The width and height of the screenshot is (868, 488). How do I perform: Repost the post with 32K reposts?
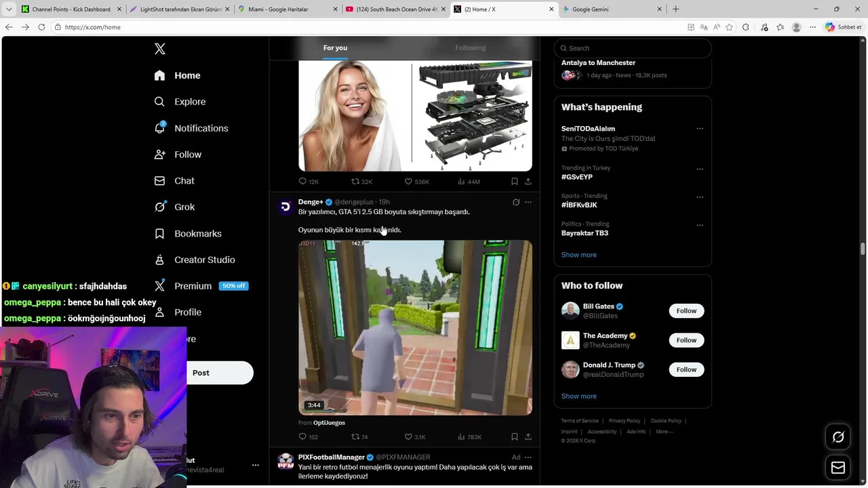pos(355,182)
